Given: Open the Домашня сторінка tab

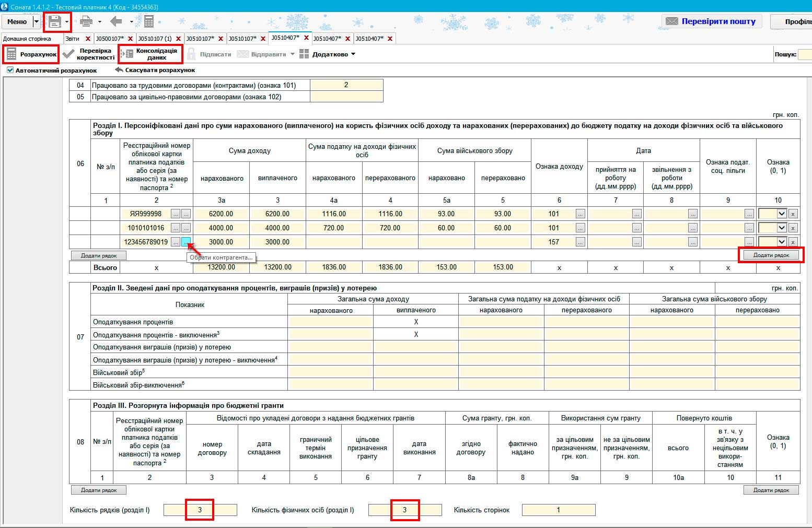Looking at the screenshot, I should pyautogui.click(x=27, y=39).
